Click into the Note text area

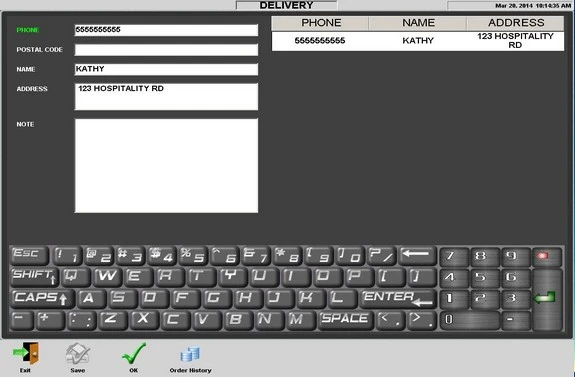coord(166,166)
